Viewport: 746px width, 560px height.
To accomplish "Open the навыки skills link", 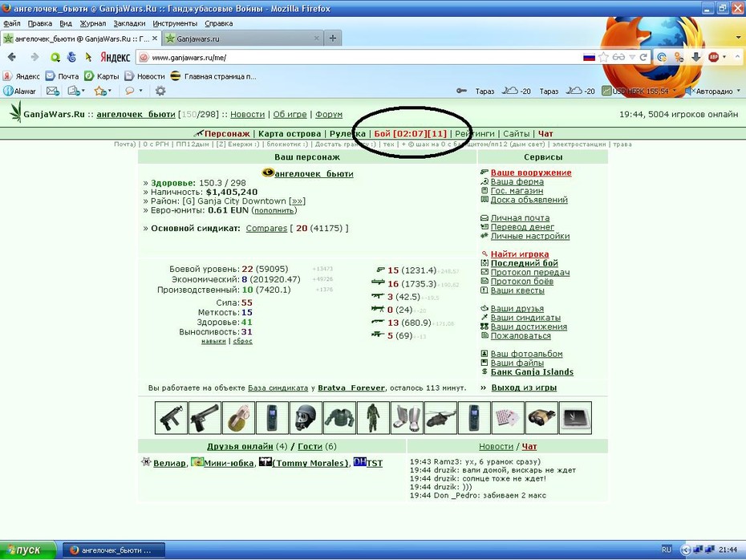I will point(213,341).
